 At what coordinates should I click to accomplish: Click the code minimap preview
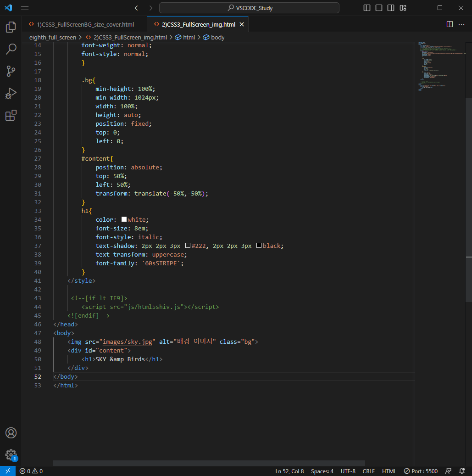(x=441, y=67)
